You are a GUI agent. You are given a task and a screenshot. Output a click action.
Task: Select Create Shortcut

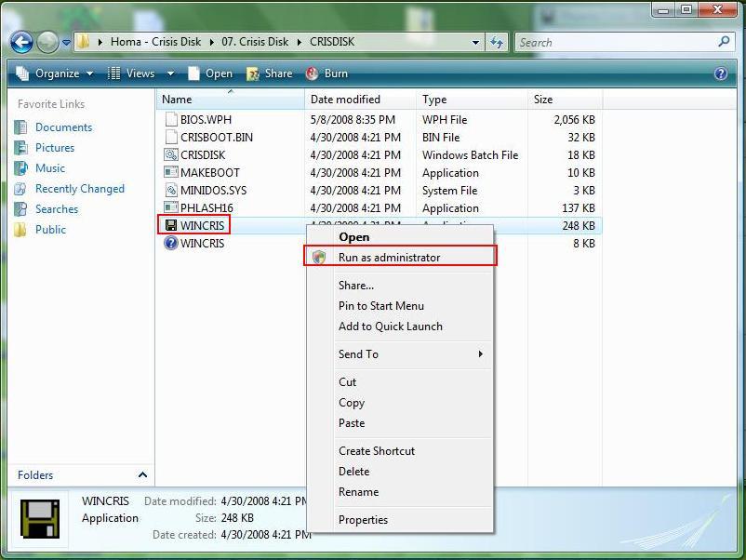pyautogui.click(x=400, y=450)
